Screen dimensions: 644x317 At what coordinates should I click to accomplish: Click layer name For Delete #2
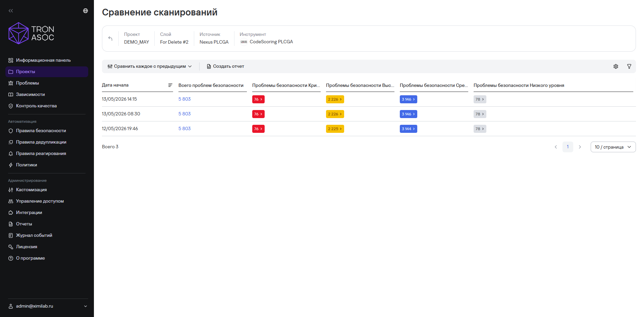[174, 42]
